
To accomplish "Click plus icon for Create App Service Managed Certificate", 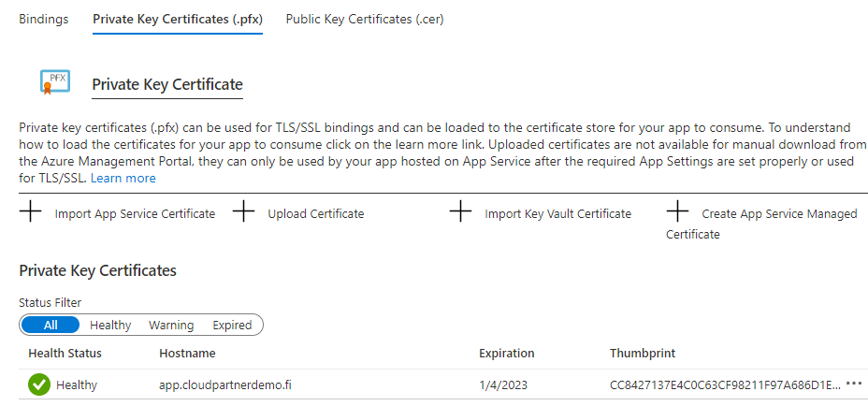I will pos(677,212).
